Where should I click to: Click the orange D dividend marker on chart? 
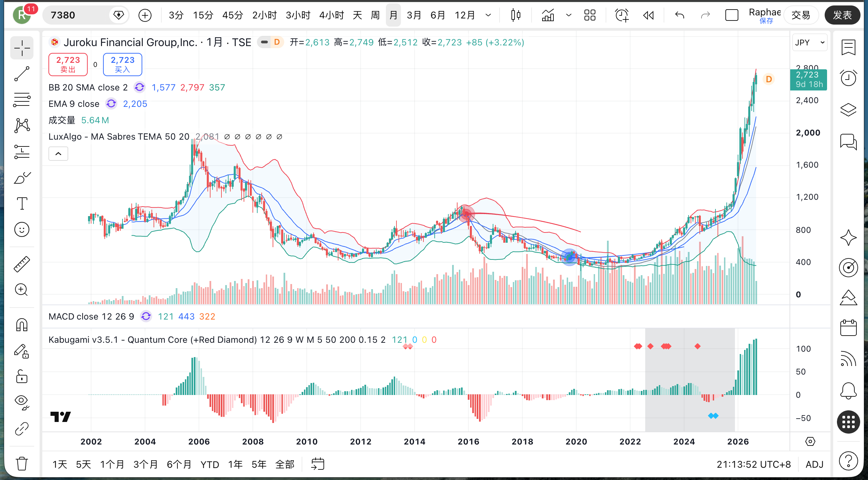point(769,79)
